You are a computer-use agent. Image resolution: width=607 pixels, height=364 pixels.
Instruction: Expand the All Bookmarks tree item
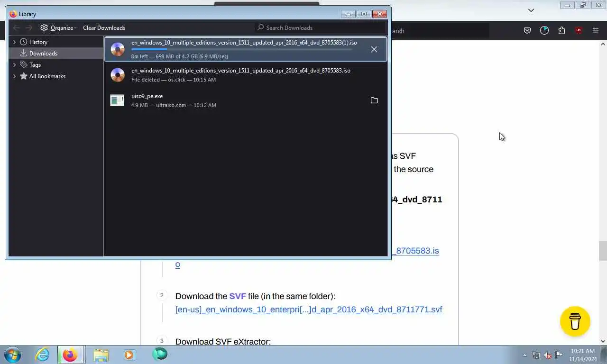click(14, 76)
